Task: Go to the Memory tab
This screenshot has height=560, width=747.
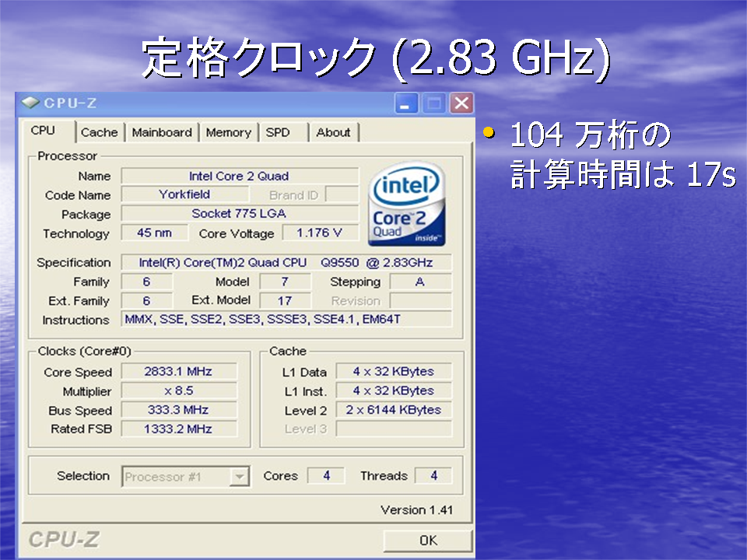Action: [229, 132]
